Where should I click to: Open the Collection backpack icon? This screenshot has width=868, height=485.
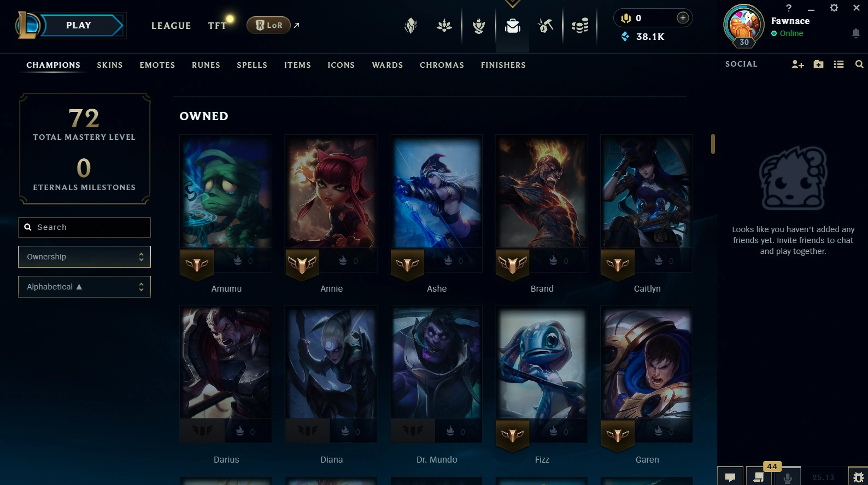point(512,26)
